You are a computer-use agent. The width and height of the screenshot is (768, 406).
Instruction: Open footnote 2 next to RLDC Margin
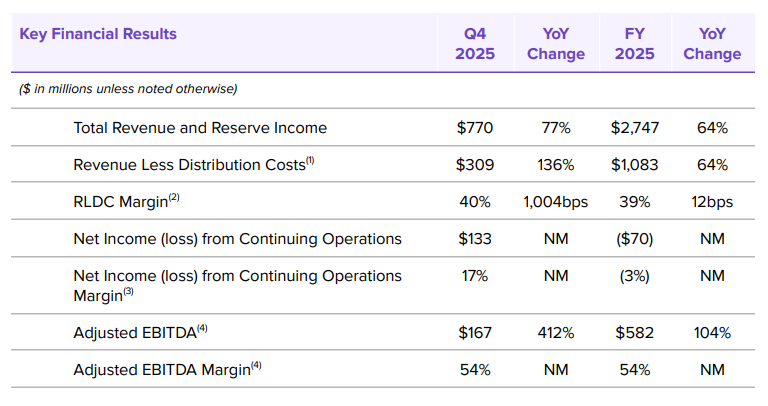[x=174, y=197]
